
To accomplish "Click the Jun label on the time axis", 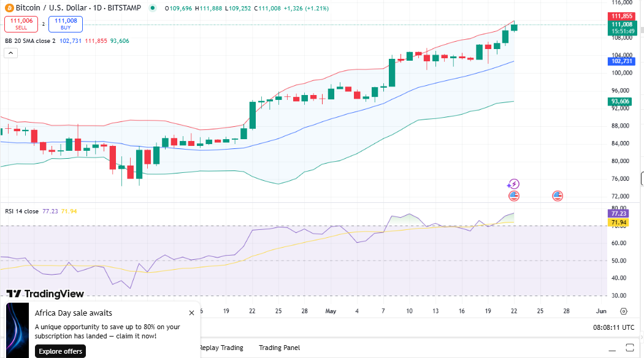I will (x=601, y=311).
